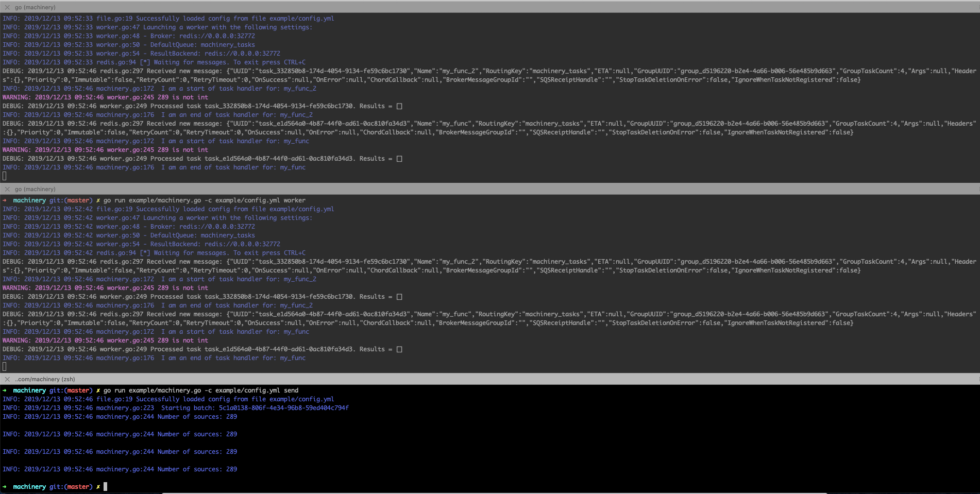The image size is (980, 494).
Task: Click the cursor block at the top pane prompt
Action: [4, 175]
